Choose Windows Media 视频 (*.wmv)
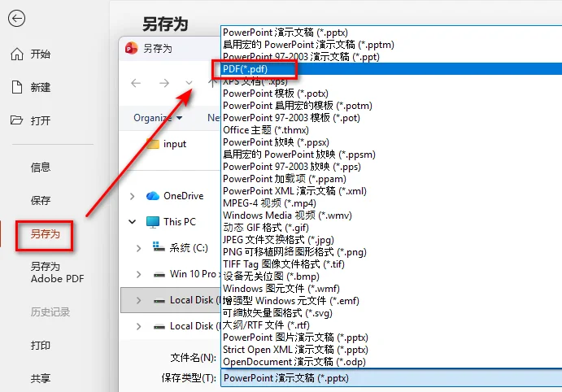The width and height of the screenshot is (562, 392). coord(391,216)
